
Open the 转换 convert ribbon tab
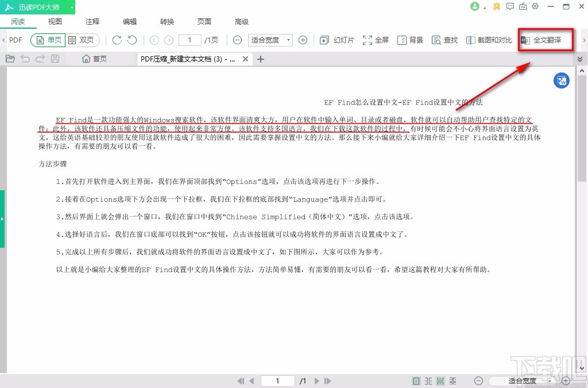(x=167, y=22)
